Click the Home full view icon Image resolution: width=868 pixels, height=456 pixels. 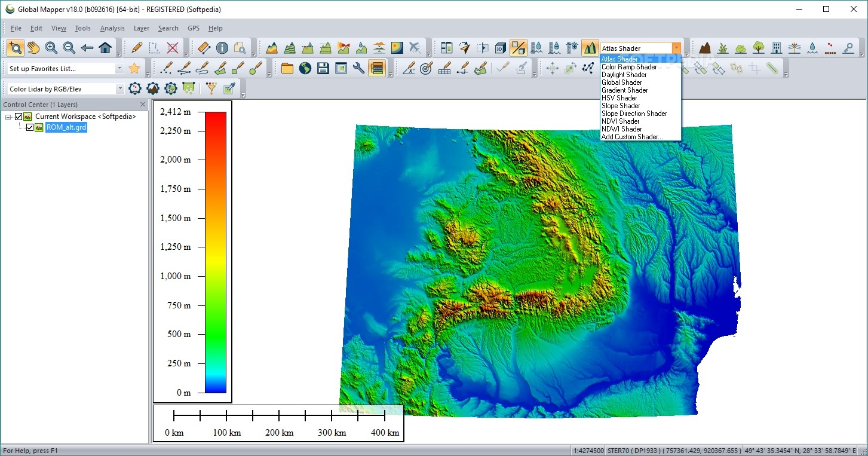coord(105,48)
